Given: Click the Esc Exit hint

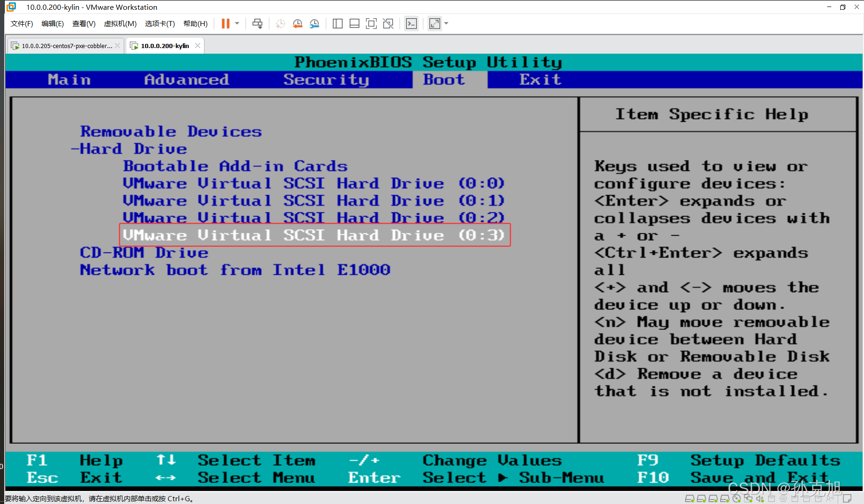Looking at the screenshot, I should (x=75, y=477).
